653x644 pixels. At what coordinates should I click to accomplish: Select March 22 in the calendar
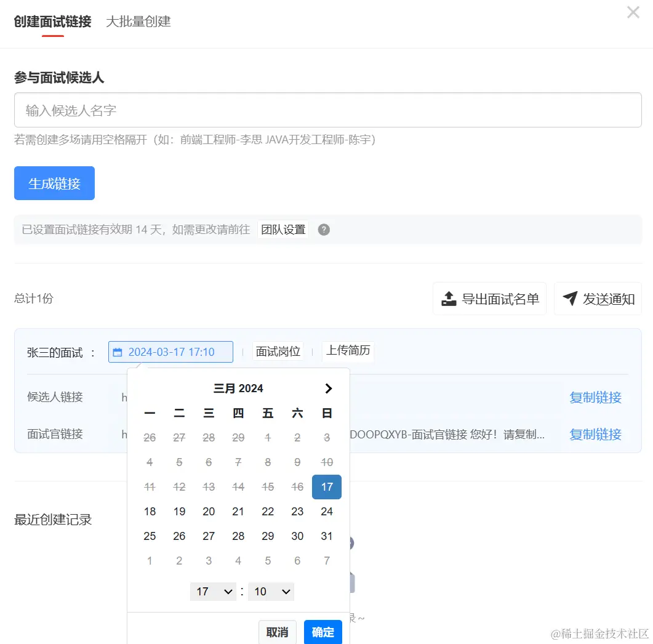[x=268, y=511]
